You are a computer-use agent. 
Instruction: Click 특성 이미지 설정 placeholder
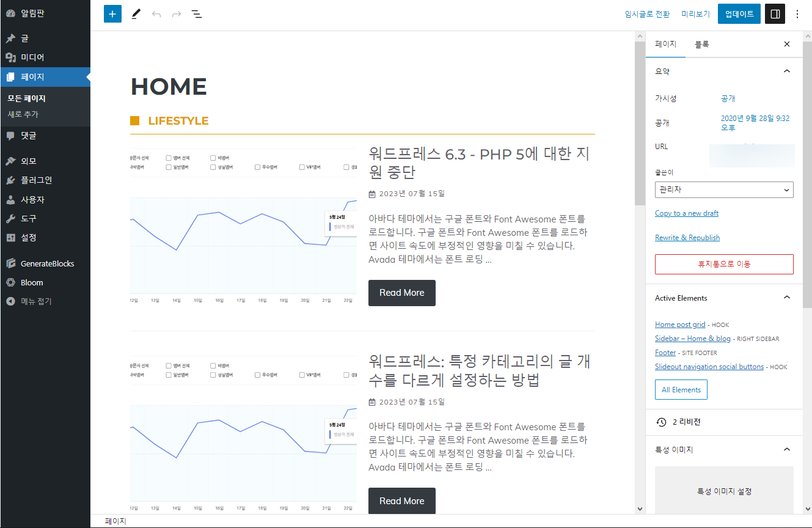point(724,491)
